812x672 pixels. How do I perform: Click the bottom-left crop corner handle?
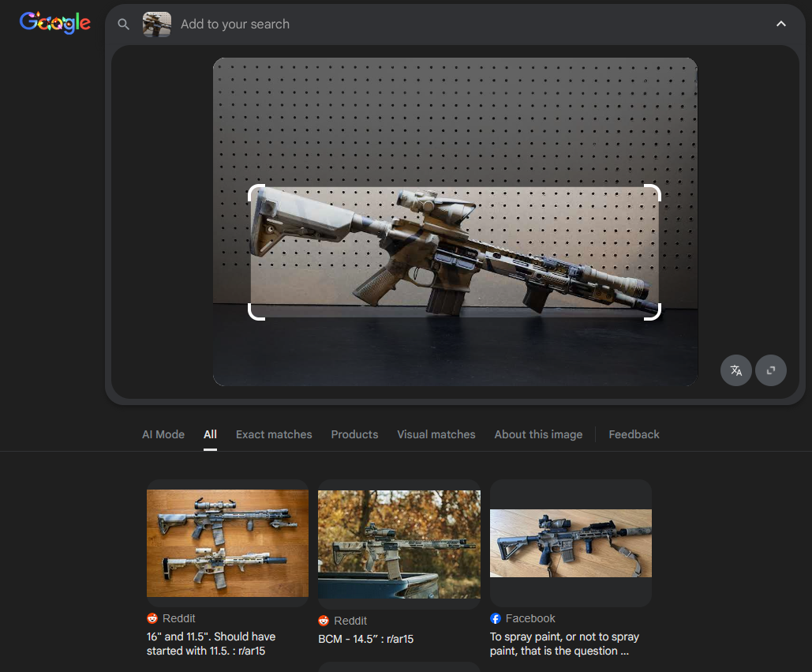256,313
